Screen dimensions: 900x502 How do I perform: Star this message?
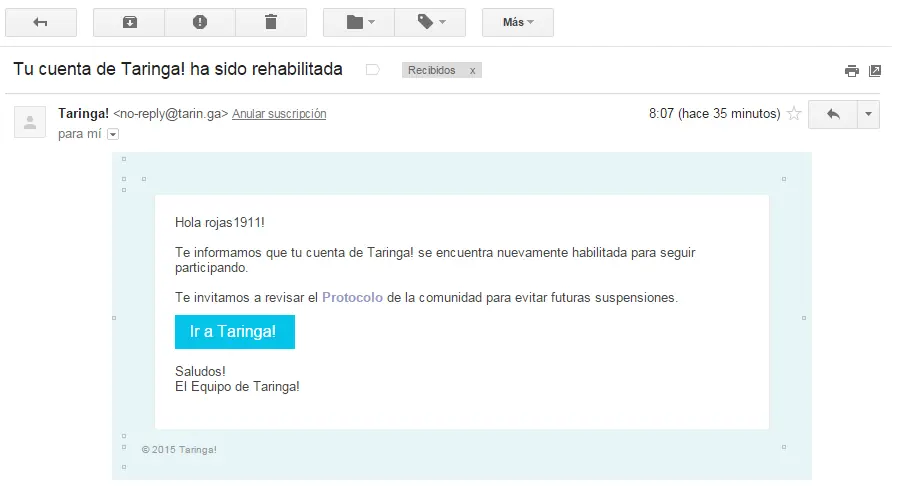(794, 114)
